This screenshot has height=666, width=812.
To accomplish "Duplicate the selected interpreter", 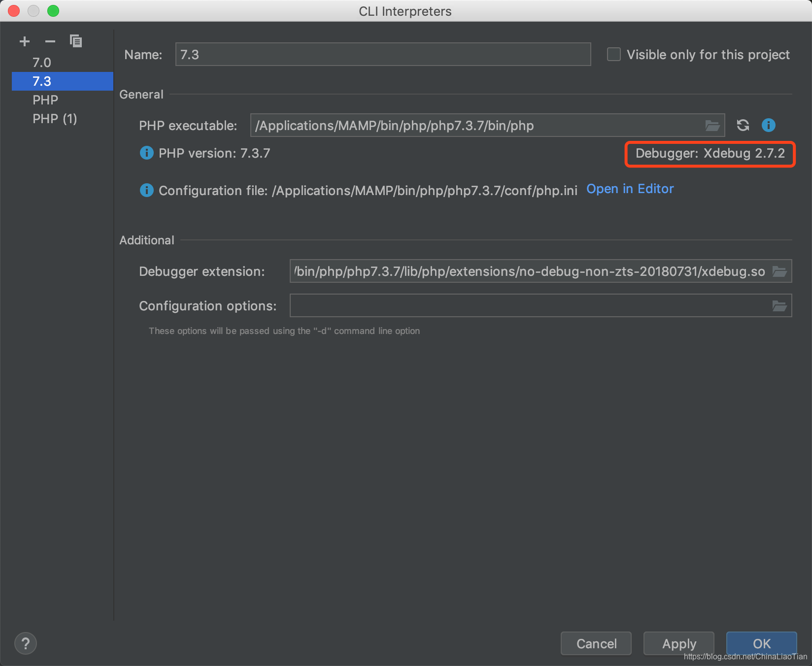I will [76, 41].
